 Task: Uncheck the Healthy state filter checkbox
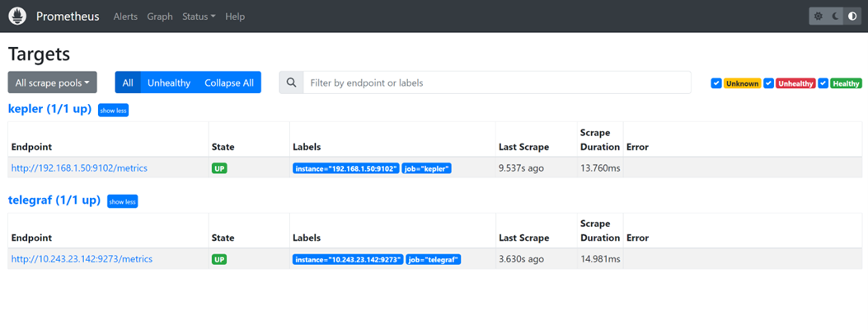[x=823, y=83]
